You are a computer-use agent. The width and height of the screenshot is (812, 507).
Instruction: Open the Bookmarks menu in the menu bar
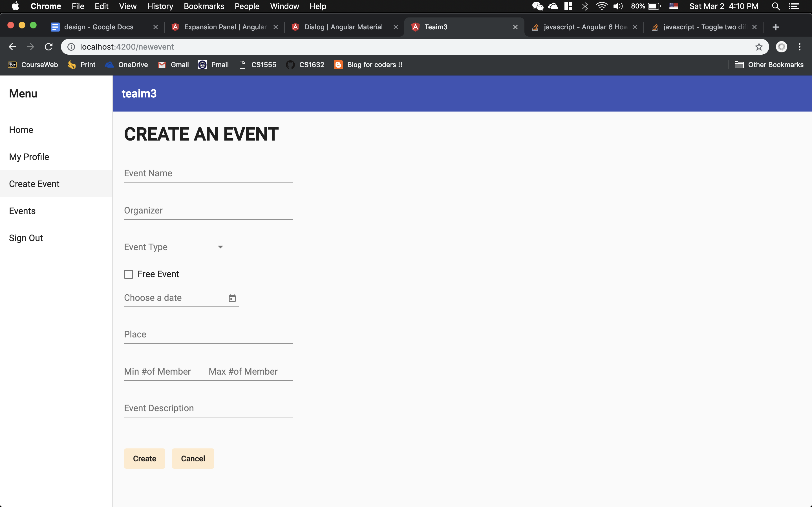204,6
